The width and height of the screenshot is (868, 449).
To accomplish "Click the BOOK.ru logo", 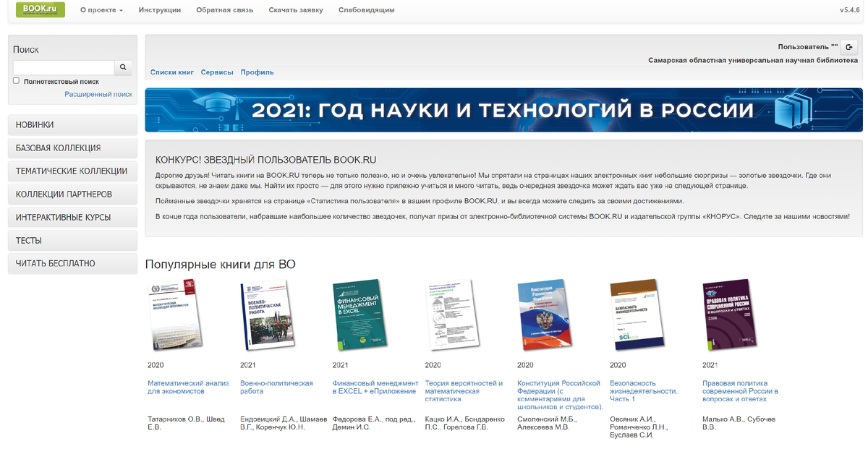I will coord(40,11).
